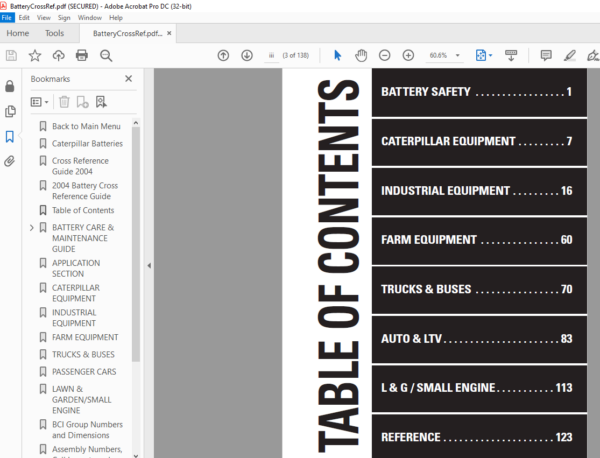Open the find text magnifier
Viewport: 600px width, 458px height.
click(x=106, y=56)
